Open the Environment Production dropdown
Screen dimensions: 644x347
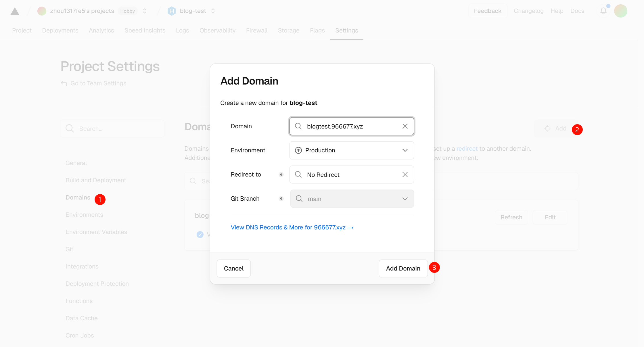[x=351, y=150]
